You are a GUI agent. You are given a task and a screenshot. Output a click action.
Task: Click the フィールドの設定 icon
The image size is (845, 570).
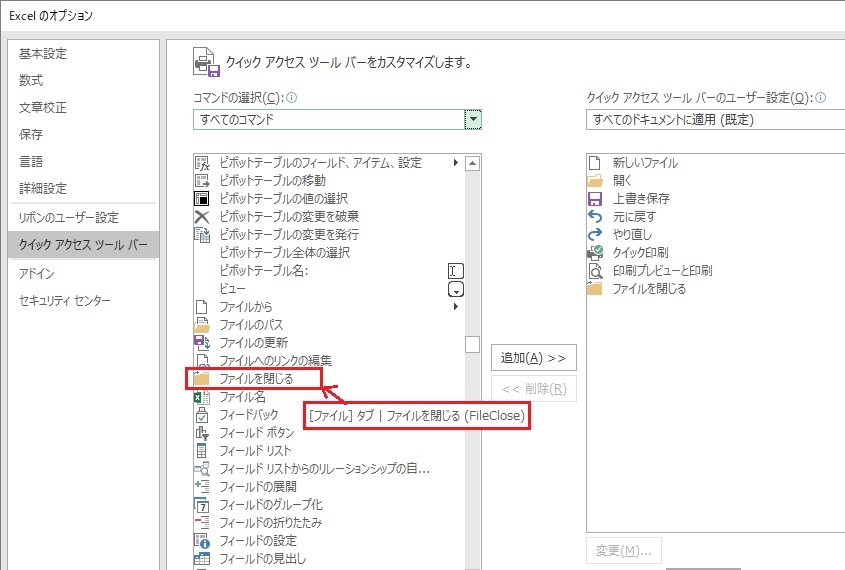pos(202,540)
